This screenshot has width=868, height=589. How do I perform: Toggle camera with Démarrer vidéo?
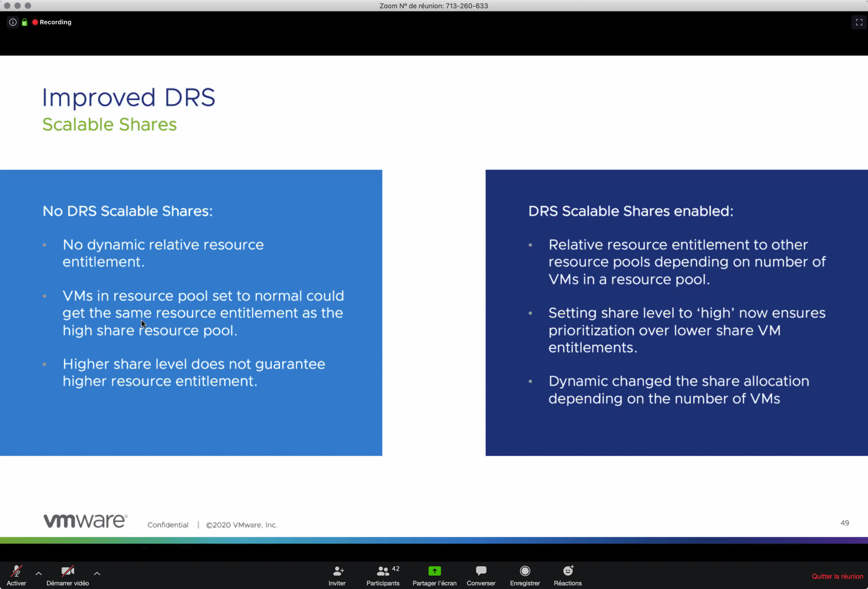[x=67, y=571]
